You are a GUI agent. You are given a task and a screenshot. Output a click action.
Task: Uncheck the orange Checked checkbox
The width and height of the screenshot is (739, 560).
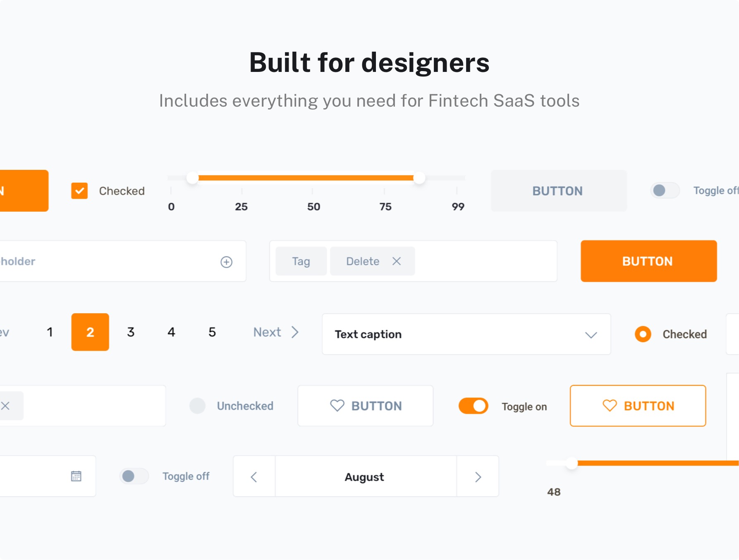click(79, 191)
